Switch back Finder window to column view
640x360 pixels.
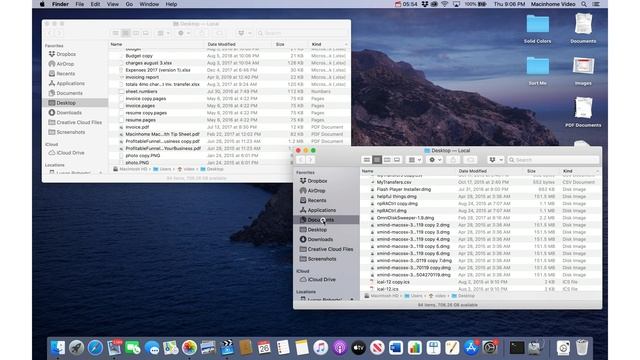tap(136, 33)
